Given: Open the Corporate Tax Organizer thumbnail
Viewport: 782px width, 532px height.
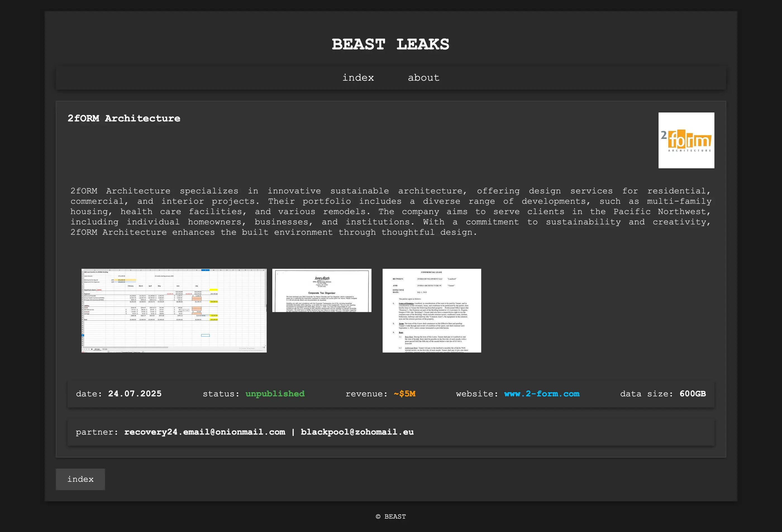Looking at the screenshot, I should (322, 290).
